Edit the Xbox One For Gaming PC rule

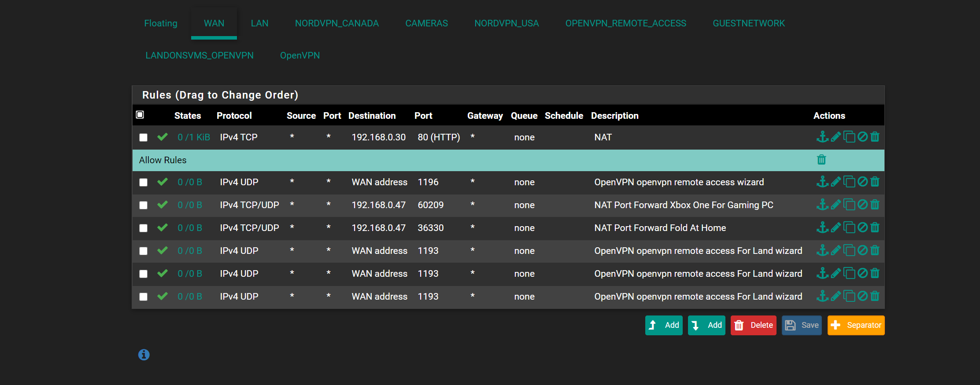(836, 205)
